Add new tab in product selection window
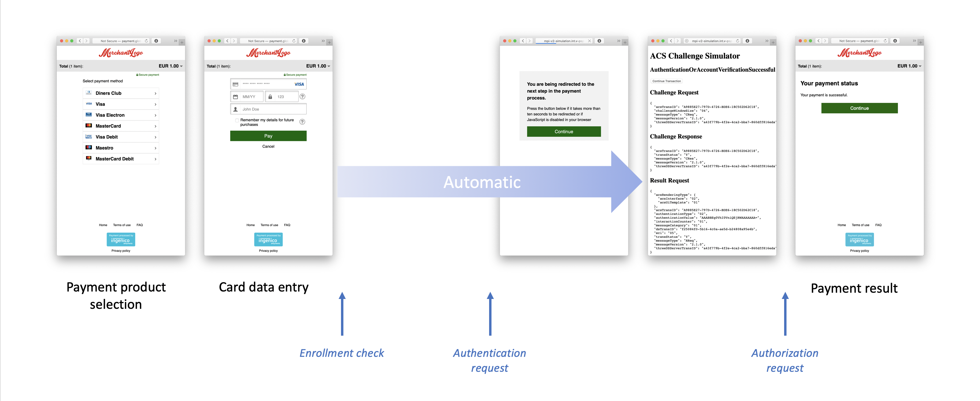 point(182,43)
